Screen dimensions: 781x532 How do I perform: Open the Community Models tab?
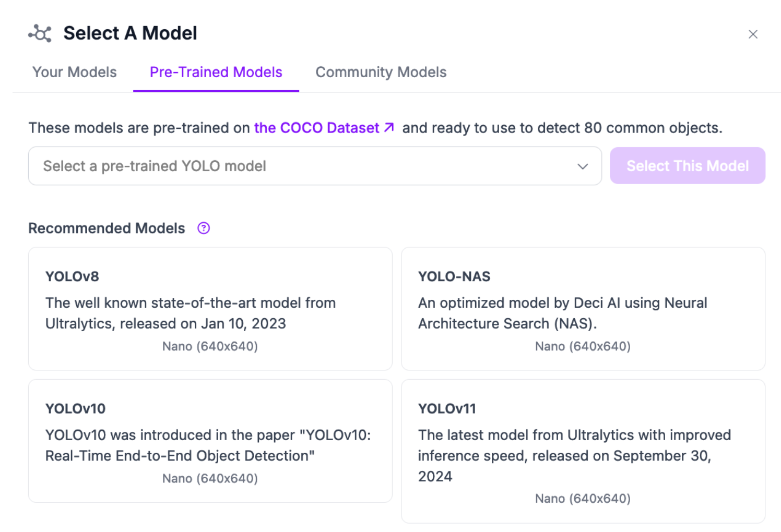(x=381, y=72)
